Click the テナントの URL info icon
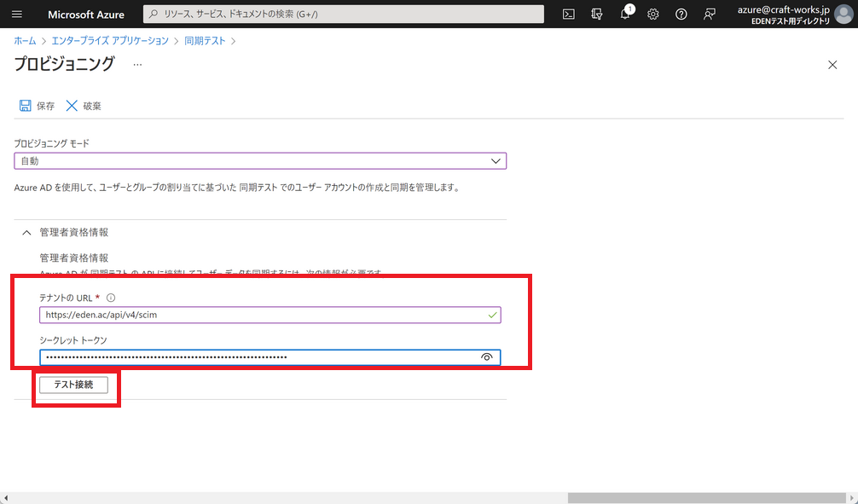 click(x=111, y=298)
